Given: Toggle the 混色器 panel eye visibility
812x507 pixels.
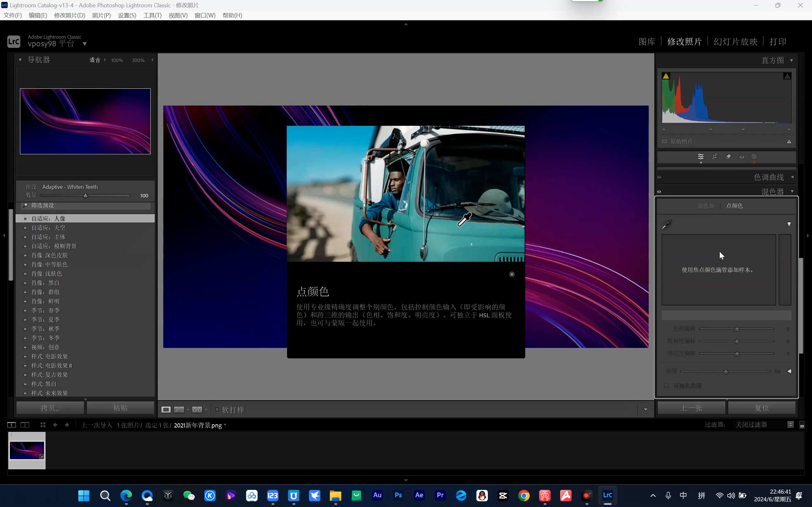Looking at the screenshot, I should click(659, 192).
